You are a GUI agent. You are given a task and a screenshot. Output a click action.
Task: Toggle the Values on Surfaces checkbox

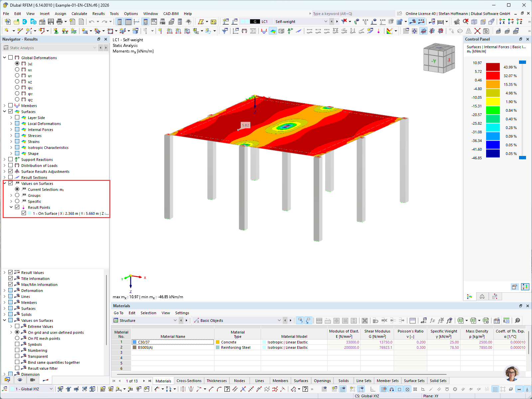click(x=11, y=183)
